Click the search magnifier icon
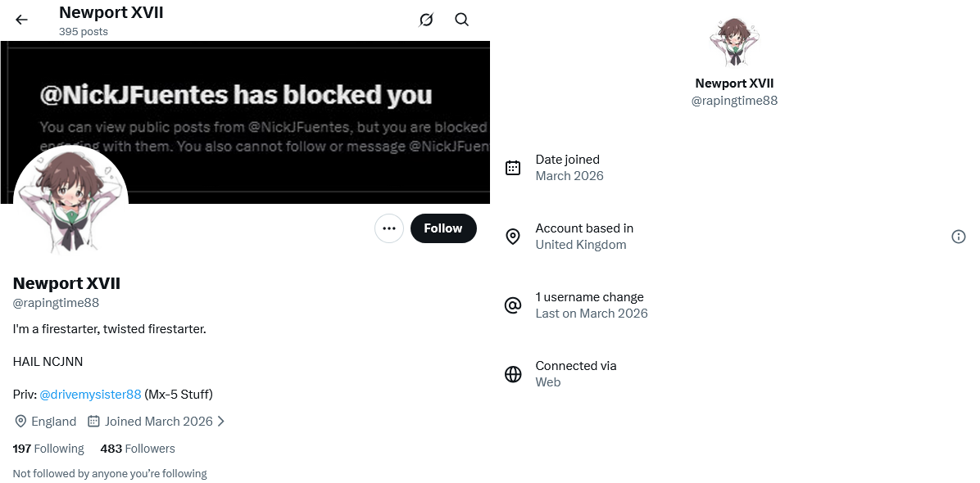Image resolution: width=980 pixels, height=483 pixels. coord(462,20)
